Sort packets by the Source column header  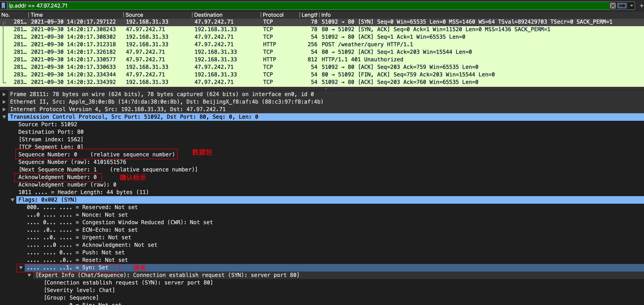point(158,15)
